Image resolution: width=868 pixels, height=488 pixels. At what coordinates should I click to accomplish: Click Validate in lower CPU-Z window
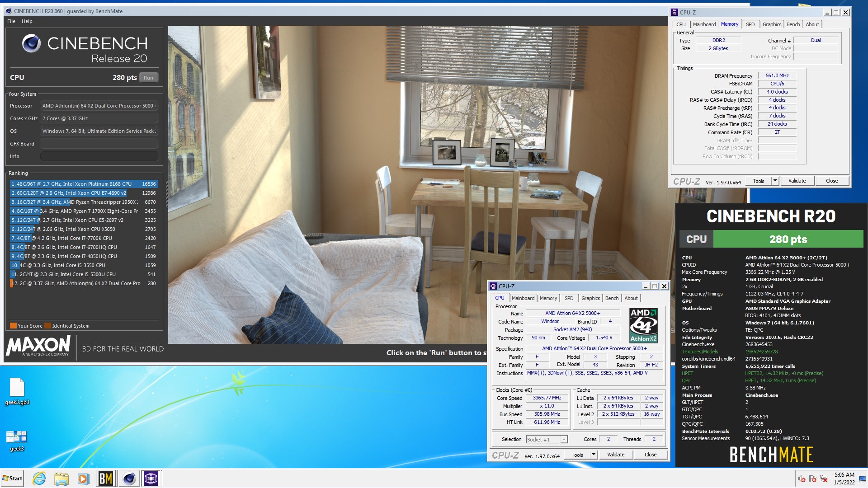[x=616, y=455]
